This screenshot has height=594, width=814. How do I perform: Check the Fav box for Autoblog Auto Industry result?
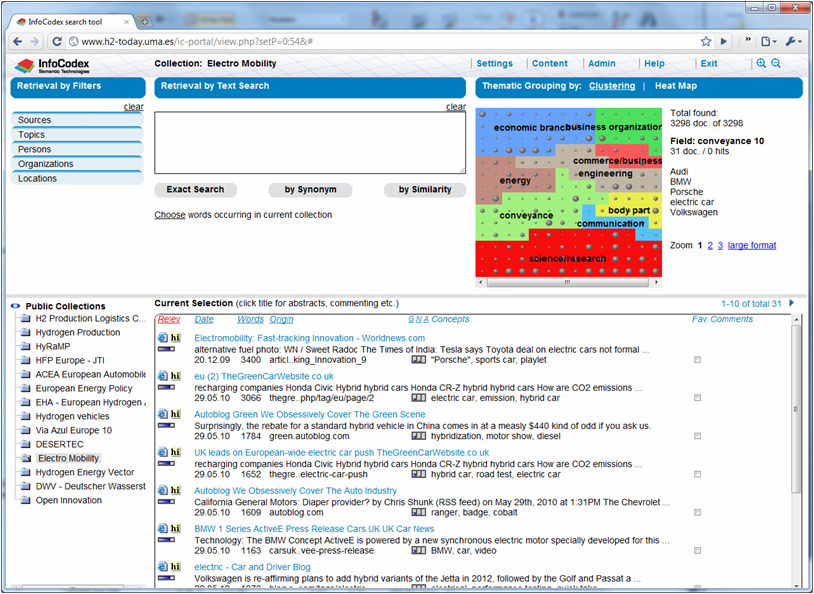click(697, 512)
